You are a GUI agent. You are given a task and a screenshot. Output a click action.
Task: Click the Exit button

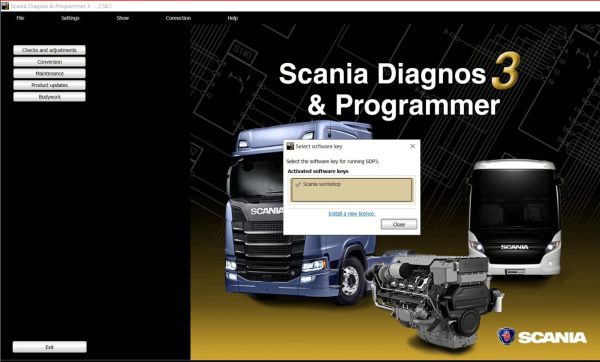click(x=49, y=347)
